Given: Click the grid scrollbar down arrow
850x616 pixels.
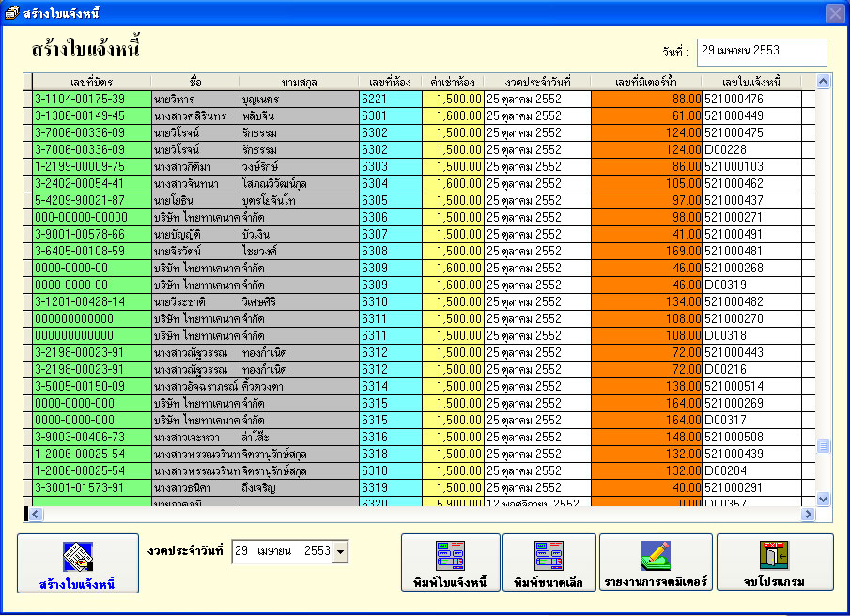Looking at the screenshot, I should coord(823,499).
